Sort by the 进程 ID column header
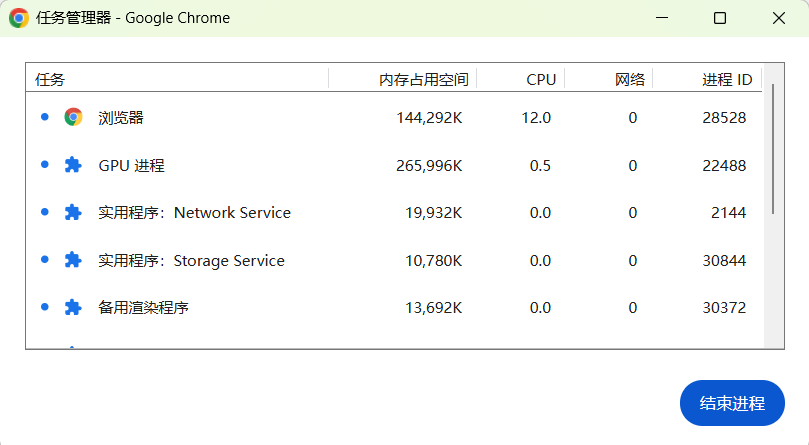This screenshot has height=445, width=809. 727,79
